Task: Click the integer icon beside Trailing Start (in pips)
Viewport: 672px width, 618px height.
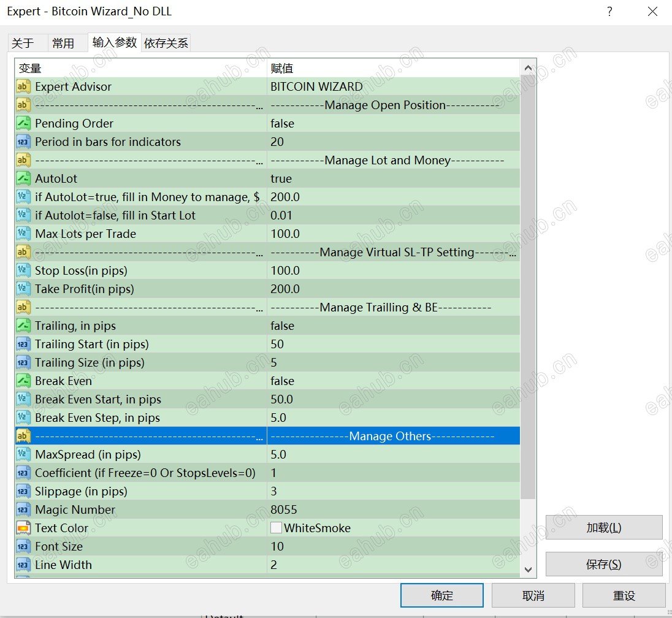Action: click(x=23, y=345)
